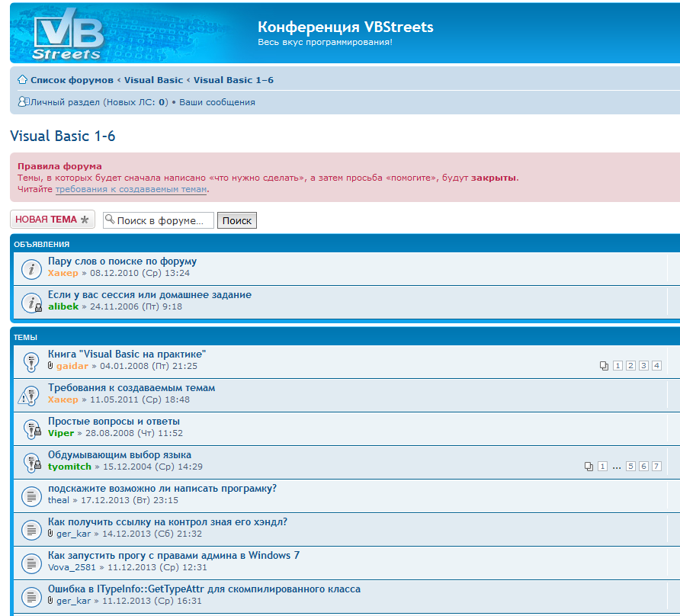Click the pages icon in Книга topic row

[x=605, y=366]
